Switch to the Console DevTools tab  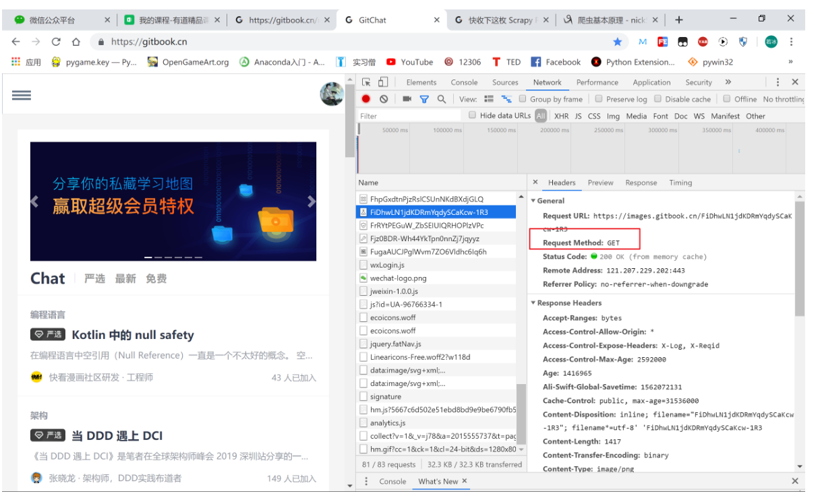tap(464, 82)
